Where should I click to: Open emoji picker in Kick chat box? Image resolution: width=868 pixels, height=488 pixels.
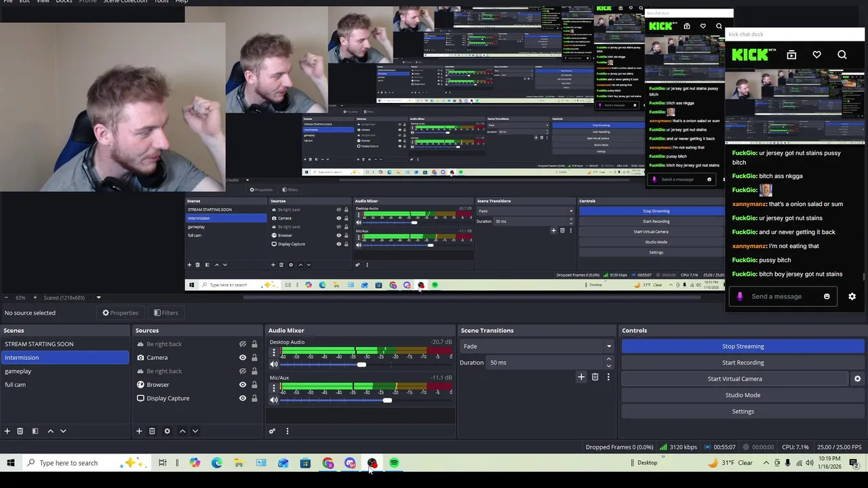pos(827,296)
